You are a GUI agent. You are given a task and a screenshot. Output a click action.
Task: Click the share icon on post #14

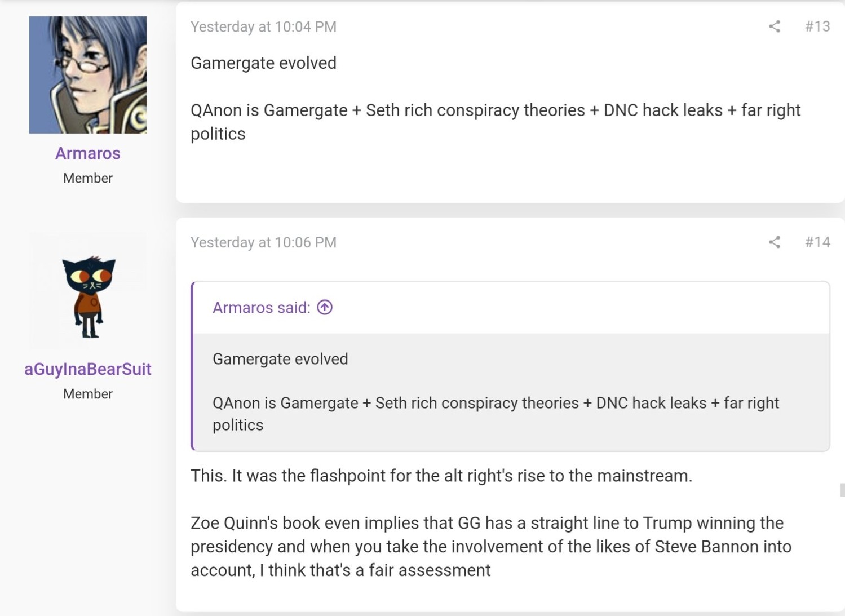coord(775,242)
